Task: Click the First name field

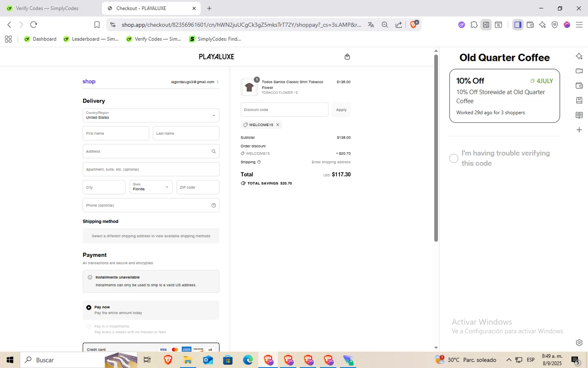Action: pyautogui.click(x=116, y=133)
